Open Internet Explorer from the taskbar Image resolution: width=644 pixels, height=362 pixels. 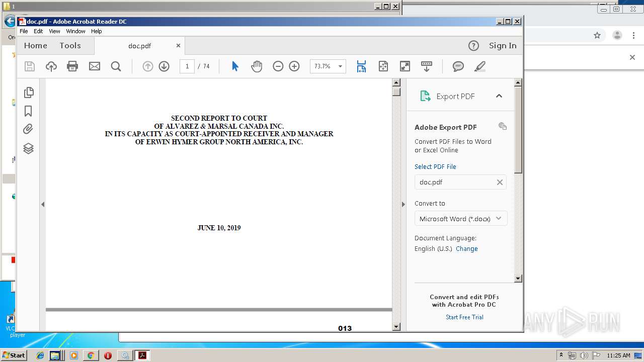(x=40, y=355)
